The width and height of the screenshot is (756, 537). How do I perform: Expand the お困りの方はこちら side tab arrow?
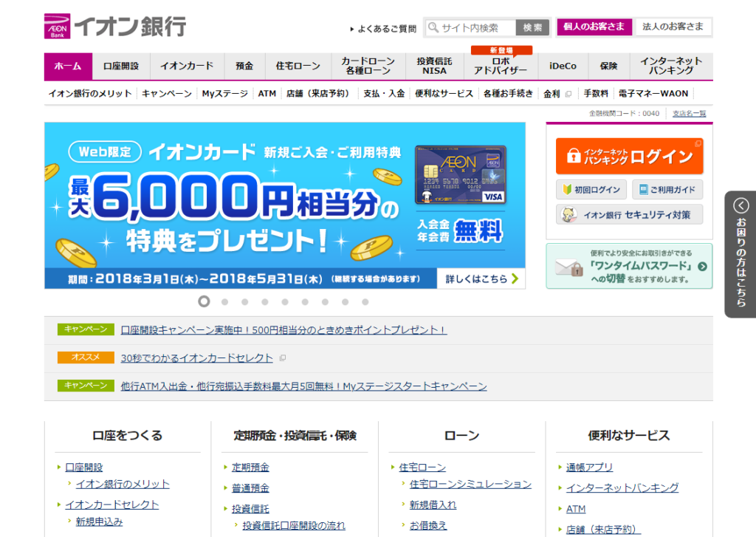pyautogui.click(x=741, y=205)
